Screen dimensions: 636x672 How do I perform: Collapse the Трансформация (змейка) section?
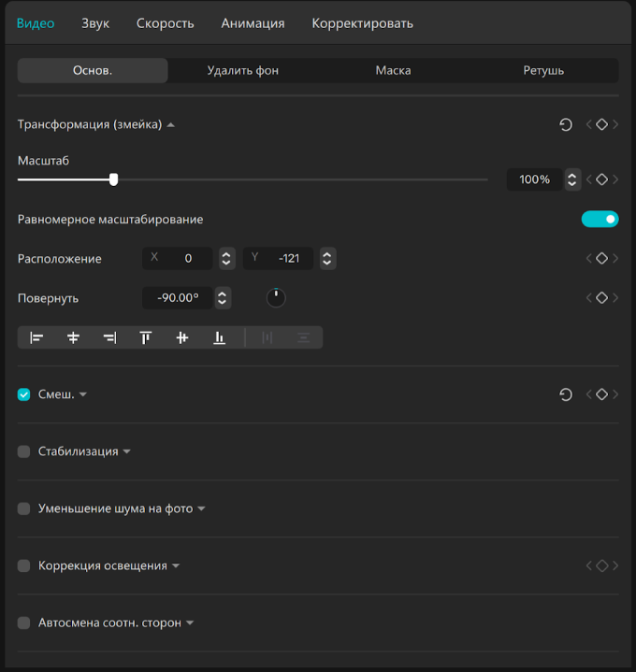pyautogui.click(x=171, y=124)
